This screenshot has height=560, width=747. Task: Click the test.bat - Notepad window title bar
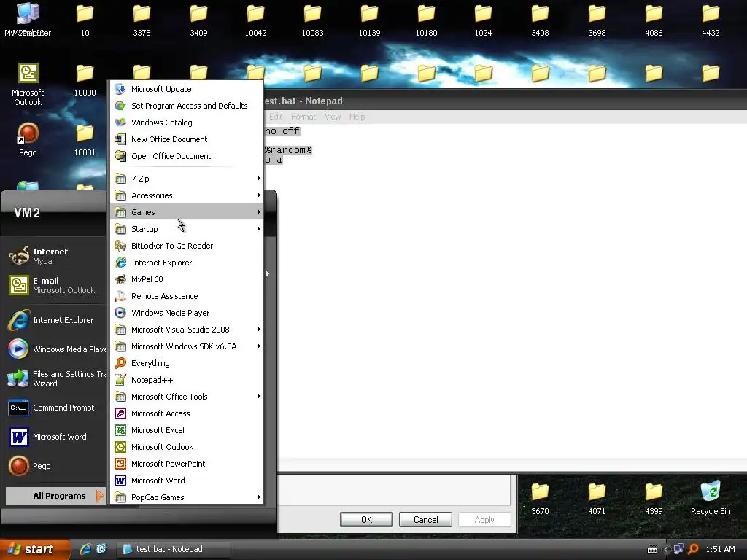(505, 101)
